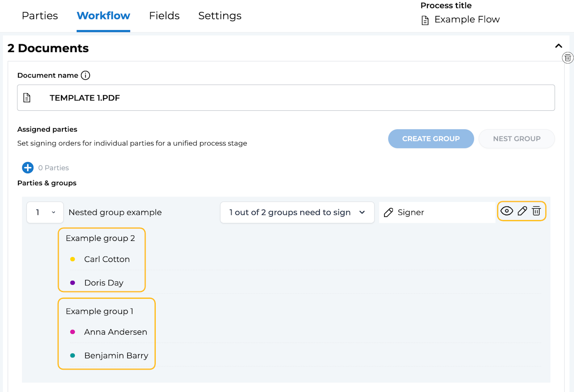Open the Fields tab

coord(164,16)
